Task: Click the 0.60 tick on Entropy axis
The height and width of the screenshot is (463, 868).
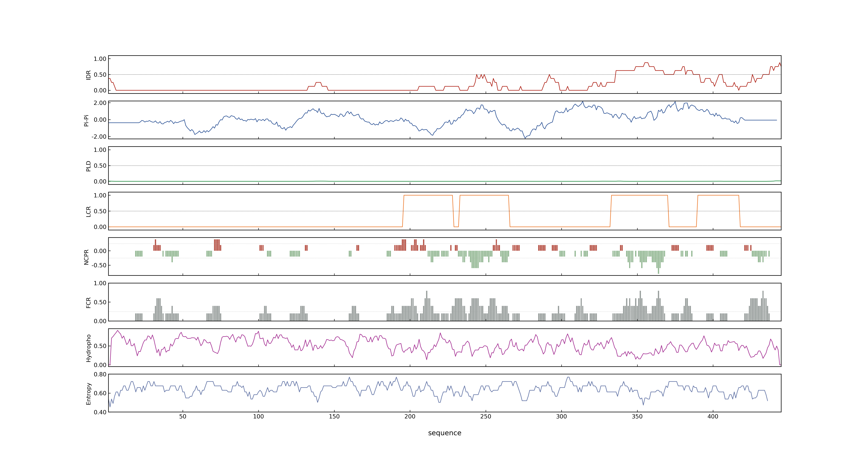Action: coord(100,393)
